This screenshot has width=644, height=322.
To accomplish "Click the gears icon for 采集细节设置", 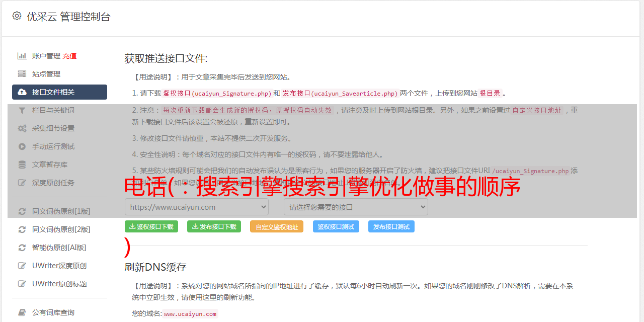I will [x=22, y=128].
